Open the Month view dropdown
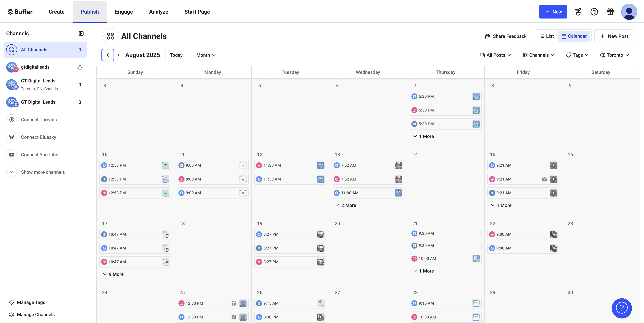The image size is (644, 323). click(206, 55)
